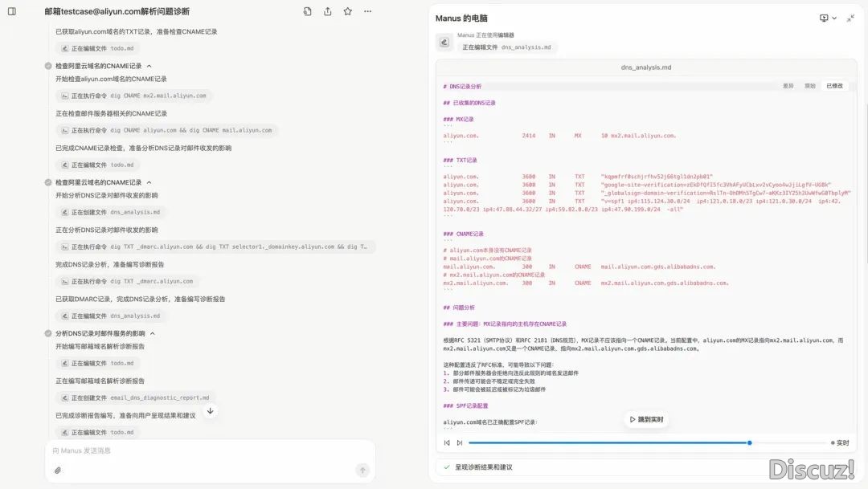Image resolution: width=868 pixels, height=489 pixels.
Task: Star this conversation with the favorite icon
Action: 348,11
